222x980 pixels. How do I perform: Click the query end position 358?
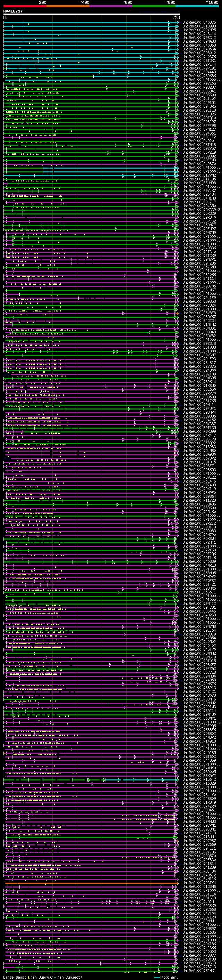pyautogui.click(x=175, y=17)
